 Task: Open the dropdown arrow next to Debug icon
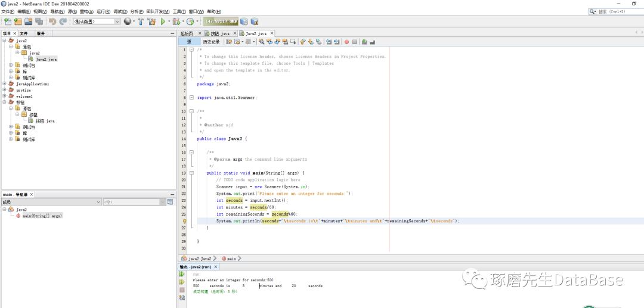click(183, 21)
